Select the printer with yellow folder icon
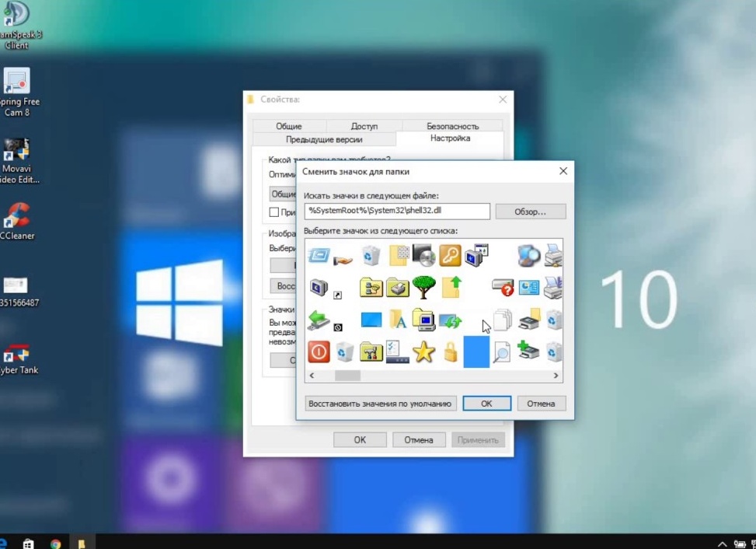Image resolution: width=756 pixels, height=549 pixels. [529, 320]
